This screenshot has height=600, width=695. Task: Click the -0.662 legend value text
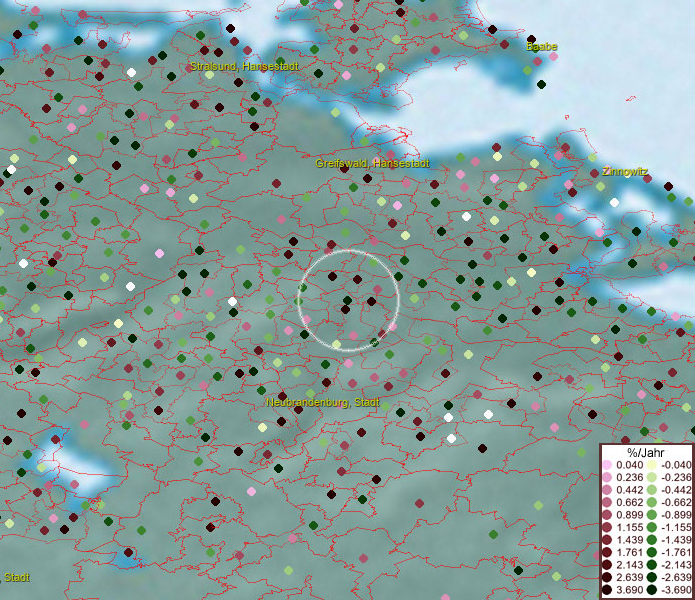tap(676, 503)
